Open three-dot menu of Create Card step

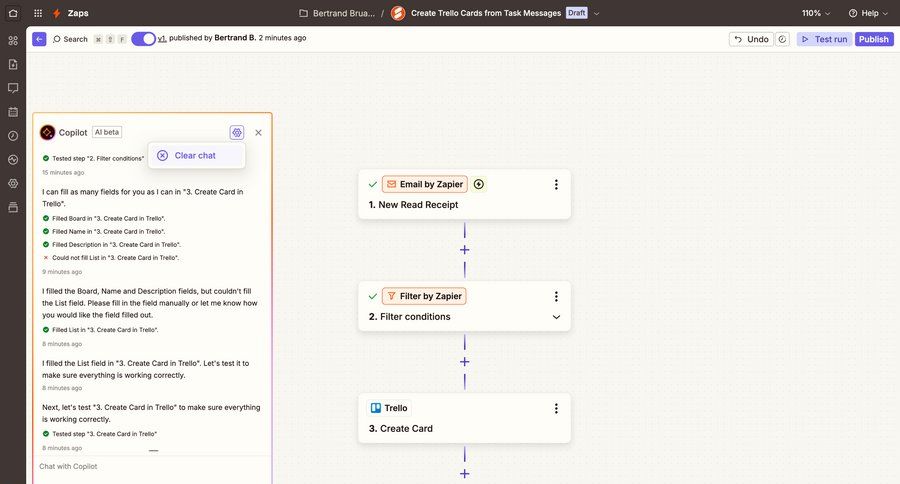[556, 408]
